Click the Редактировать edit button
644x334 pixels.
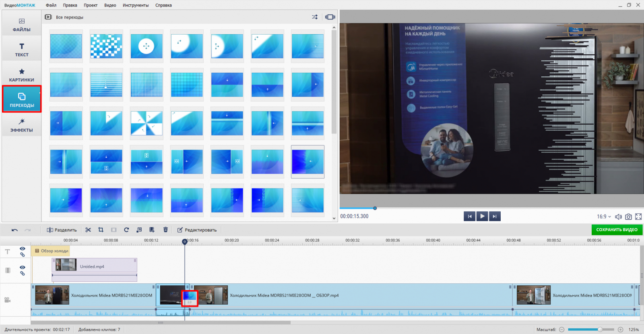(197, 230)
